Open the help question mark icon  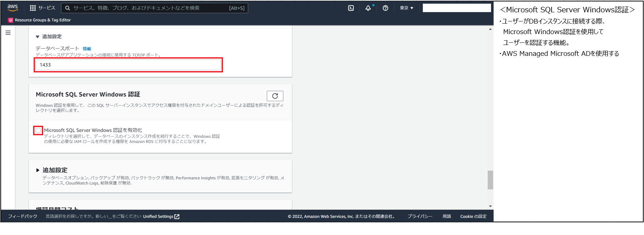pos(385,8)
